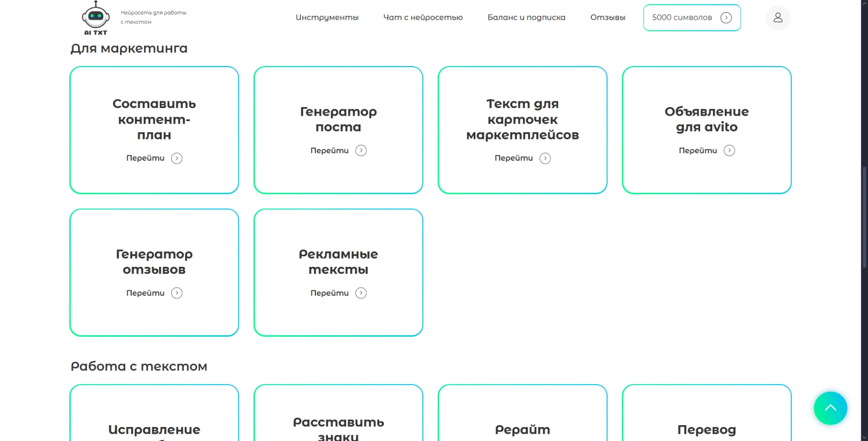868x441 pixels.
Task: Open Баланс и подписка page
Action: point(527,17)
